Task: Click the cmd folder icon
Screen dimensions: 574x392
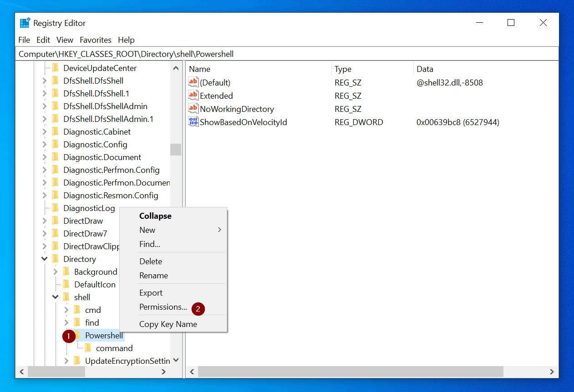Action: point(77,310)
